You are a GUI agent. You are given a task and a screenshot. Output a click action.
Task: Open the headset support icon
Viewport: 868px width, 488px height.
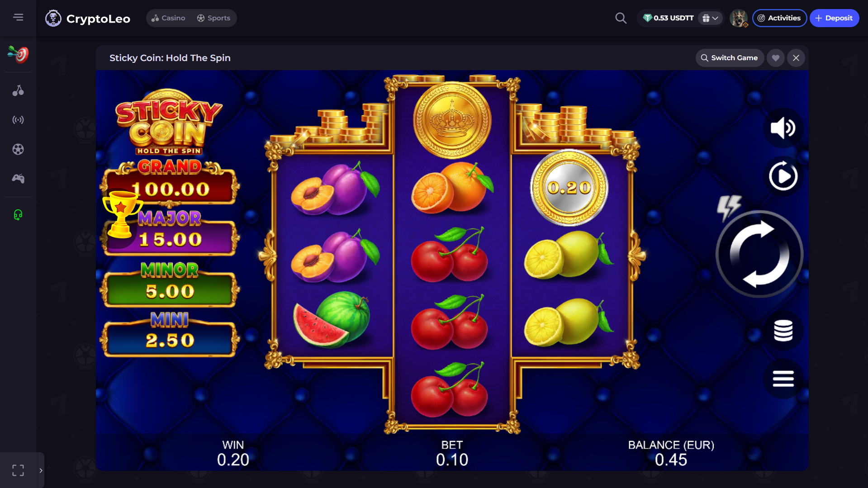click(x=18, y=215)
